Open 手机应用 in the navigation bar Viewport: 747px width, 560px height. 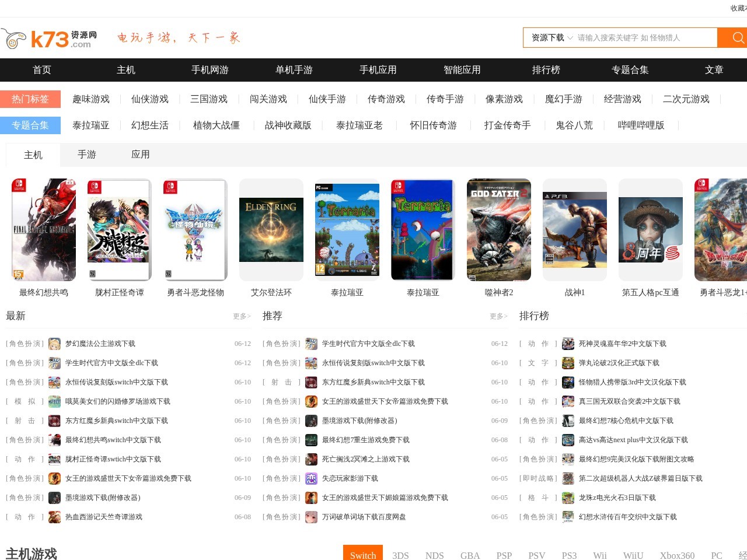(x=378, y=70)
